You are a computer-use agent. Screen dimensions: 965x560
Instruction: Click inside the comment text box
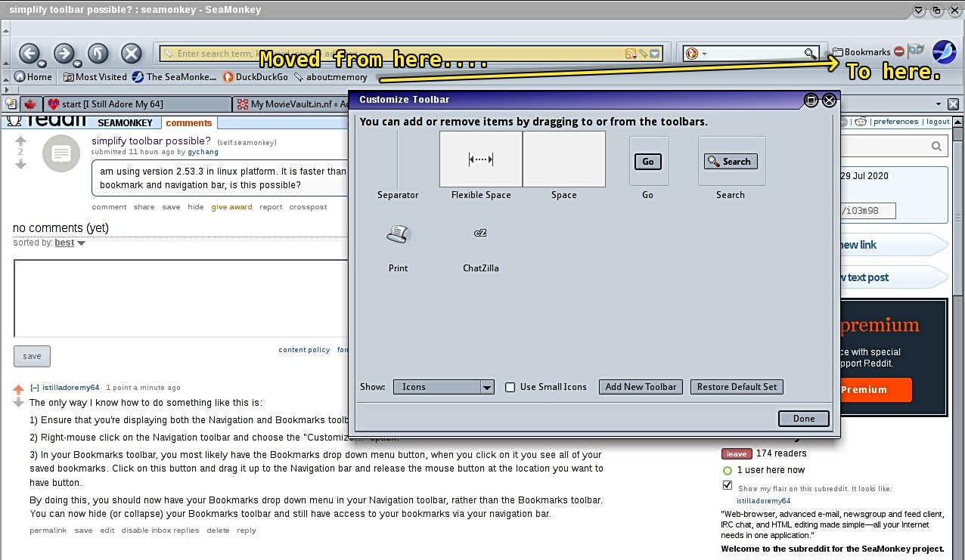[181, 298]
